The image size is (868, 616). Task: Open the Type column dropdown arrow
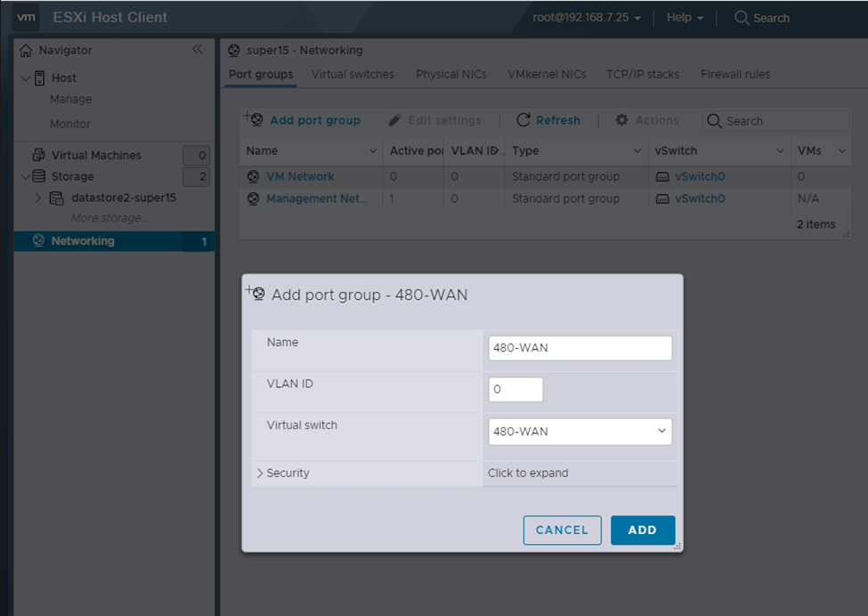point(637,151)
